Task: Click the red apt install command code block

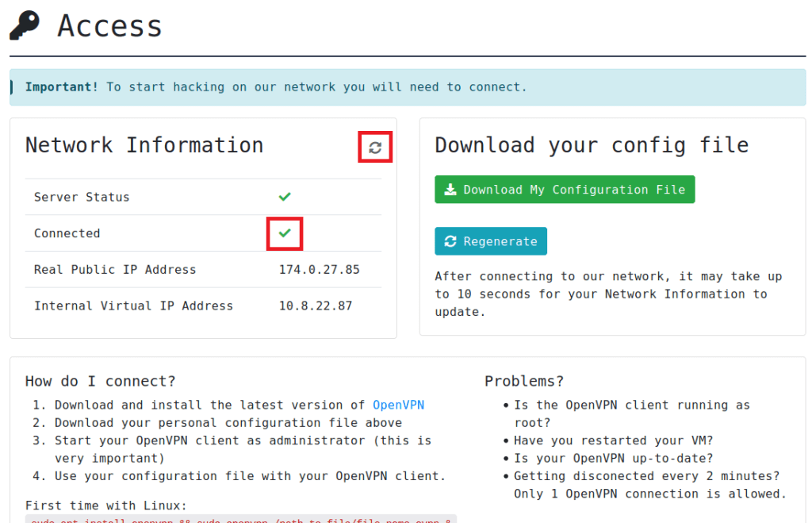Action: tap(241, 519)
